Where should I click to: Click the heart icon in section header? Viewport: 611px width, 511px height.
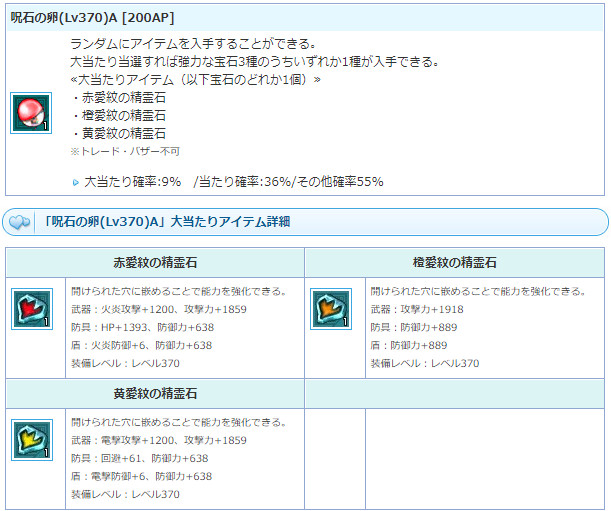coord(18,222)
